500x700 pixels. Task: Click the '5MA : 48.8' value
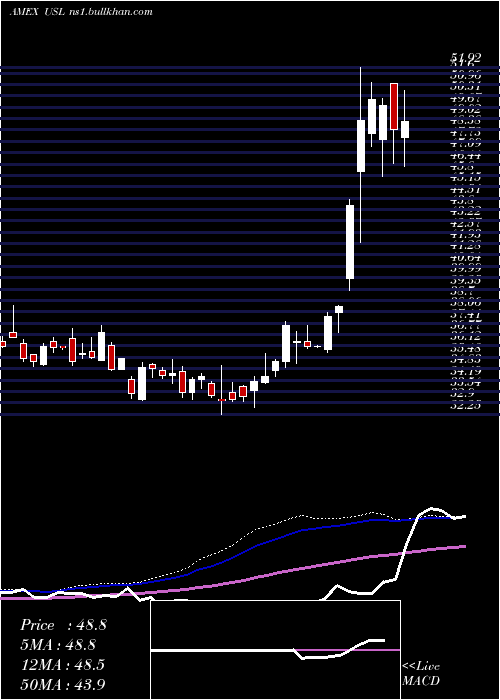tap(58, 645)
